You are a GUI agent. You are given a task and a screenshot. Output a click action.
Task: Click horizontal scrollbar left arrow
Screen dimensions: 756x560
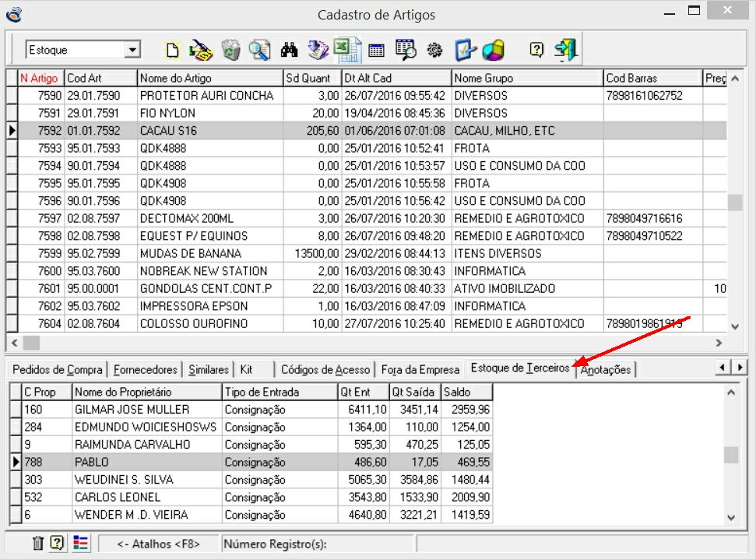click(x=15, y=343)
